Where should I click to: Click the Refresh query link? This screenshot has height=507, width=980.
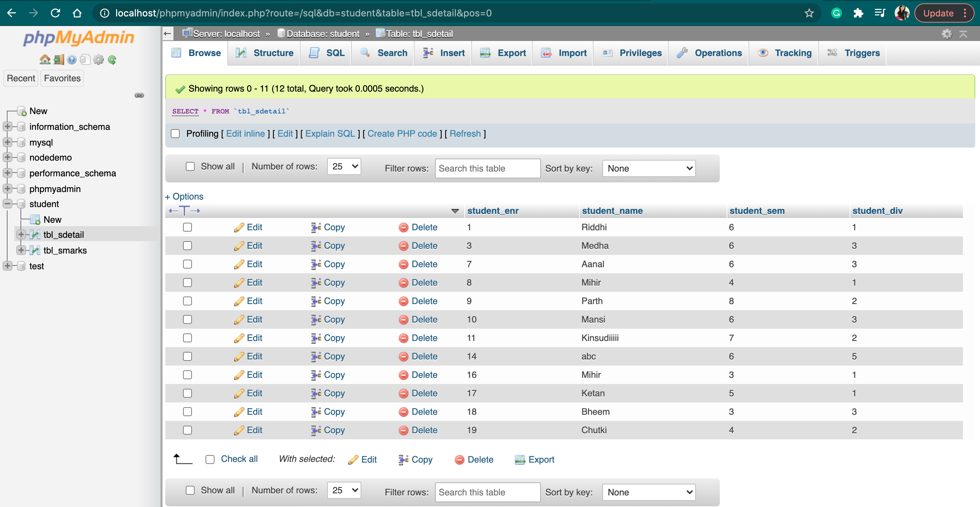coord(465,134)
